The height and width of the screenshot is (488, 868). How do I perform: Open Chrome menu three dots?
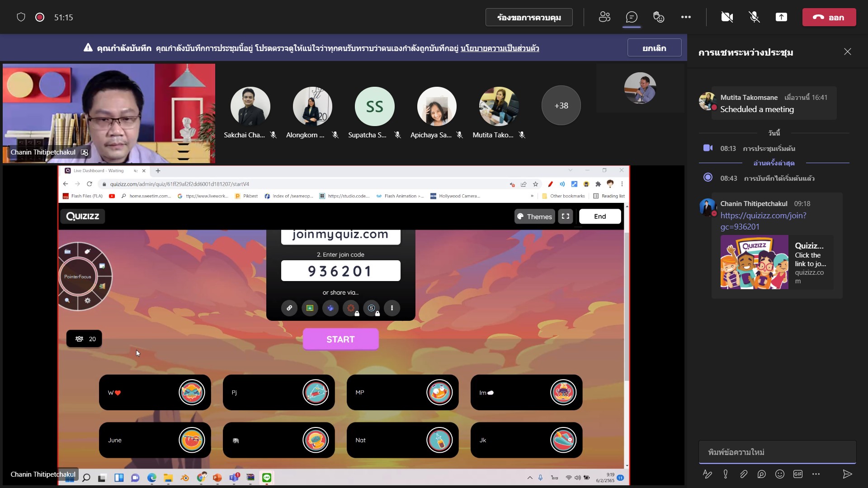[x=622, y=184]
